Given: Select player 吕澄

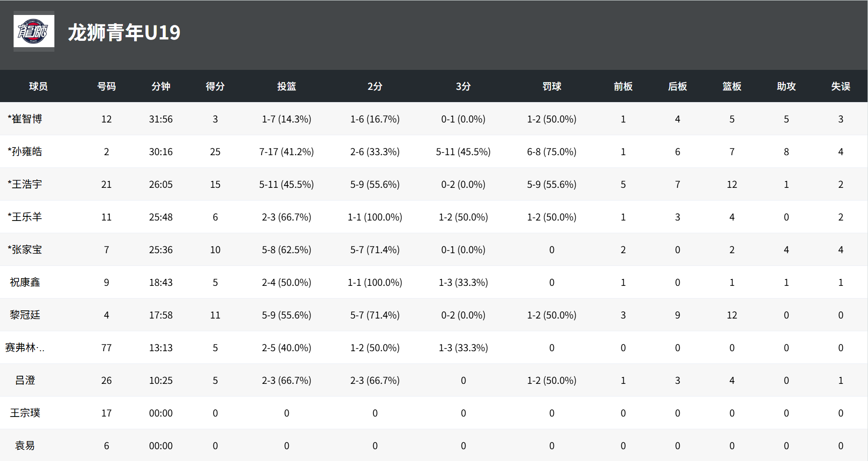Looking at the screenshot, I should click(25, 380).
